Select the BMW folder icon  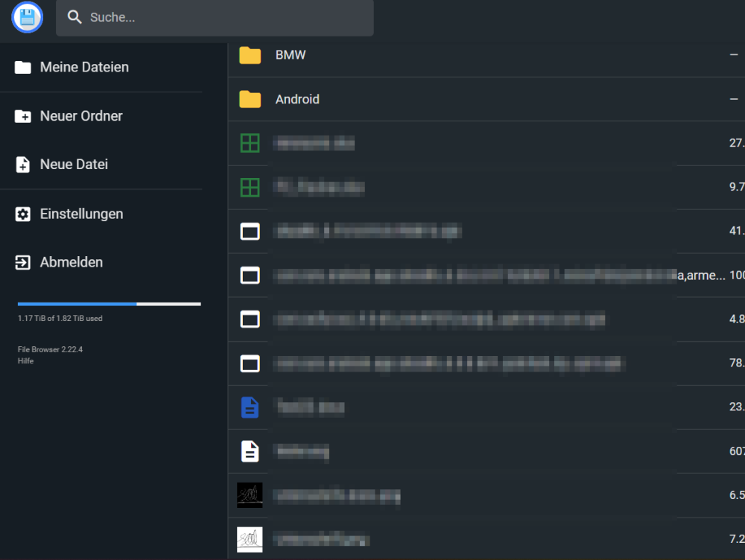pos(250,55)
